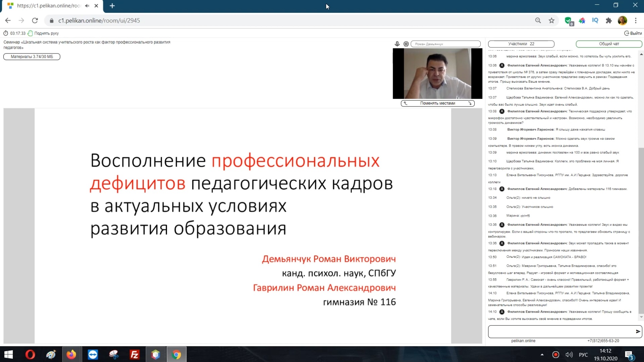Viewport: 644px width, 362px height.
Task: Open the zoom magnifier icon in address bar
Action: (538, 21)
